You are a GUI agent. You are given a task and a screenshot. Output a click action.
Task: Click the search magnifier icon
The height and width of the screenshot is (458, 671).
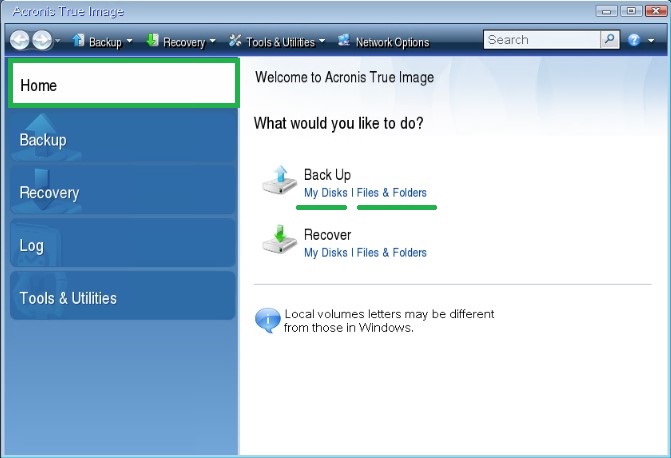609,40
